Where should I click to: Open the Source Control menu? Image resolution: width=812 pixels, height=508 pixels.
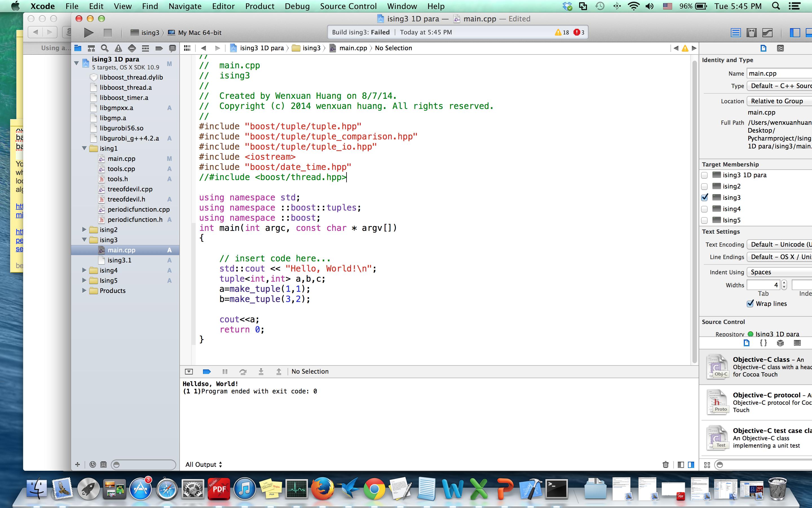click(348, 6)
